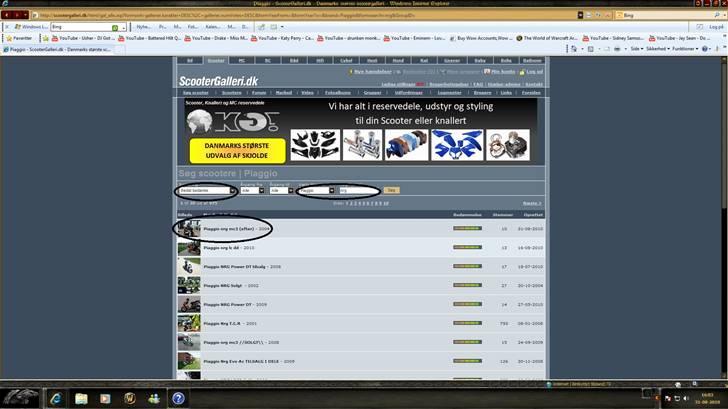Open the Help question mark taskbar icon

178,398
